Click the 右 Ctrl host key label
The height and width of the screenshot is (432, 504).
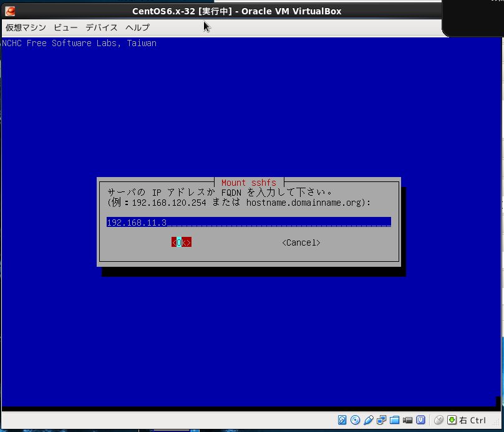point(473,420)
